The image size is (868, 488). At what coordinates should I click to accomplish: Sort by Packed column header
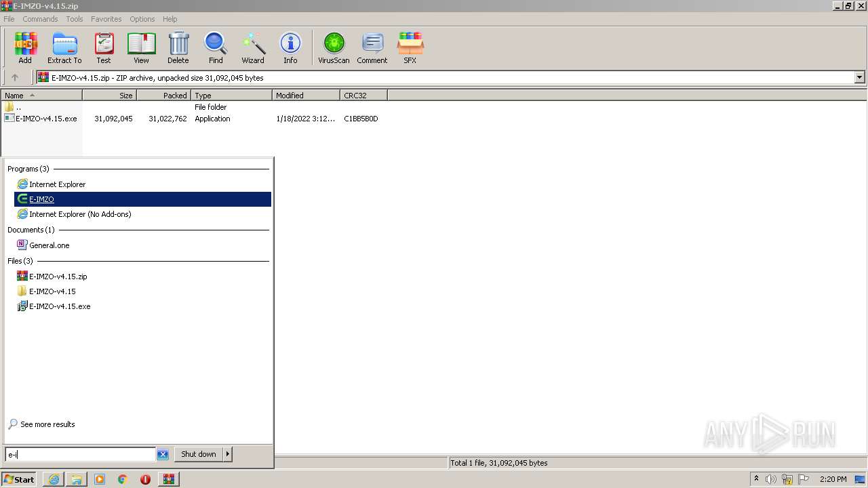point(164,96)
